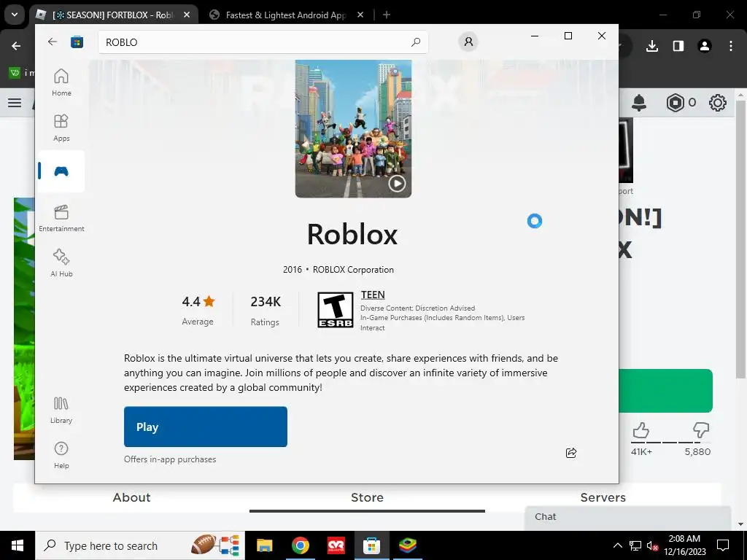
Task: Open Chrome three-dot menu
Action: [x=731, y=46]
